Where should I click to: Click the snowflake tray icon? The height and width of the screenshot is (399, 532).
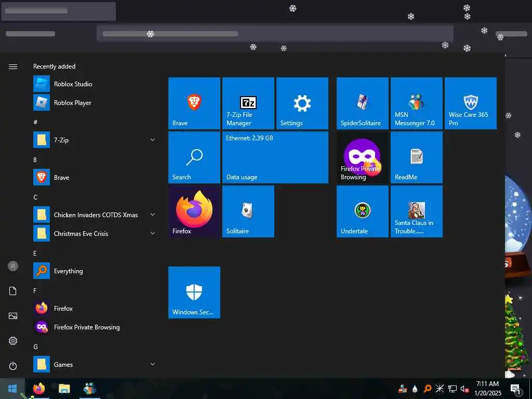[440, 389]
